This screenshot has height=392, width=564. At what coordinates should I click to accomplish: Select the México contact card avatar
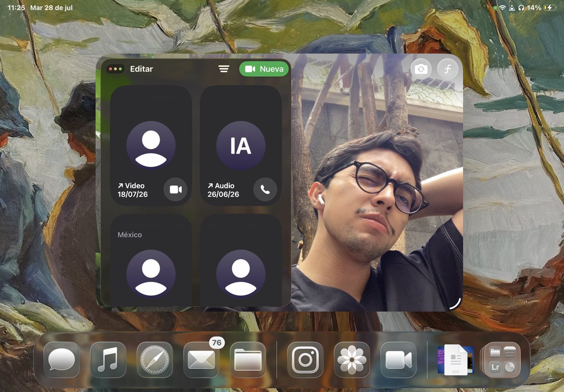tap(151, 274)
